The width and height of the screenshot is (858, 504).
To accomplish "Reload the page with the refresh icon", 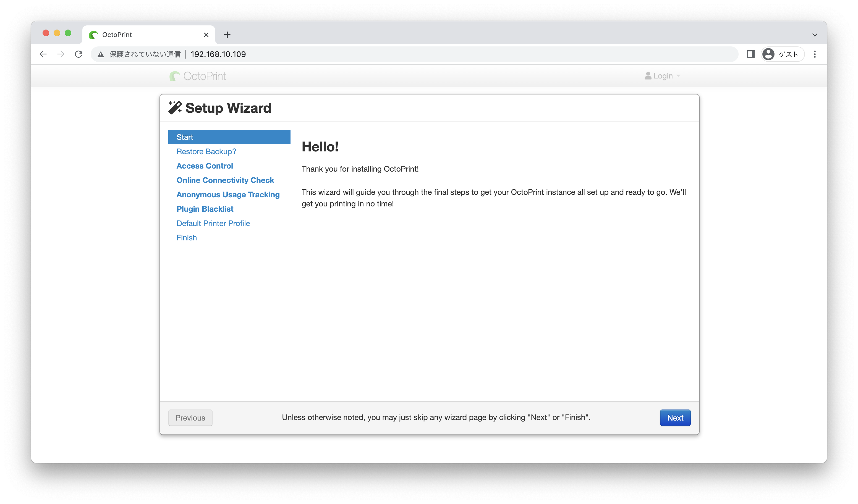I will (79, 54).
